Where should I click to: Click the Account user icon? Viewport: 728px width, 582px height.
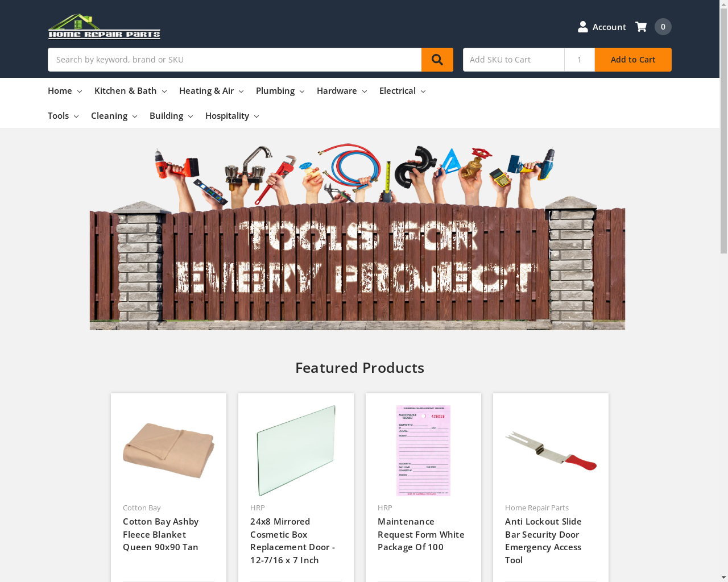click(x=583, y=27)
